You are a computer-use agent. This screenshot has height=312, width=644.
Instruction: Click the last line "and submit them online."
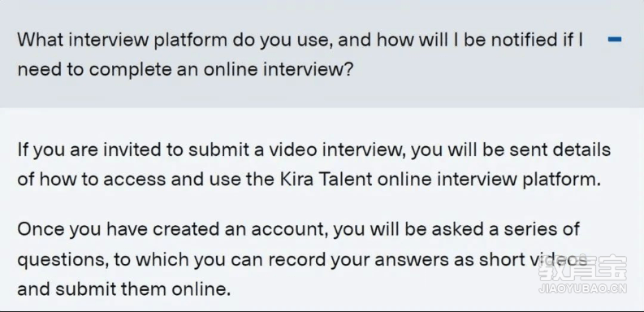pos(123,289)
